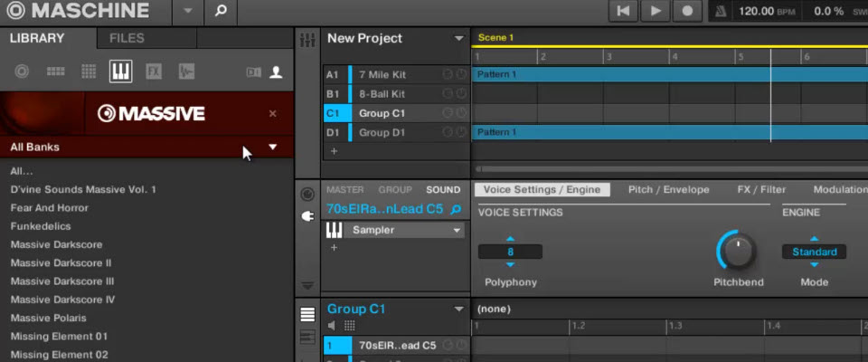
Task: Click the down arrow below Standard mode
Action: pos(814,265)
